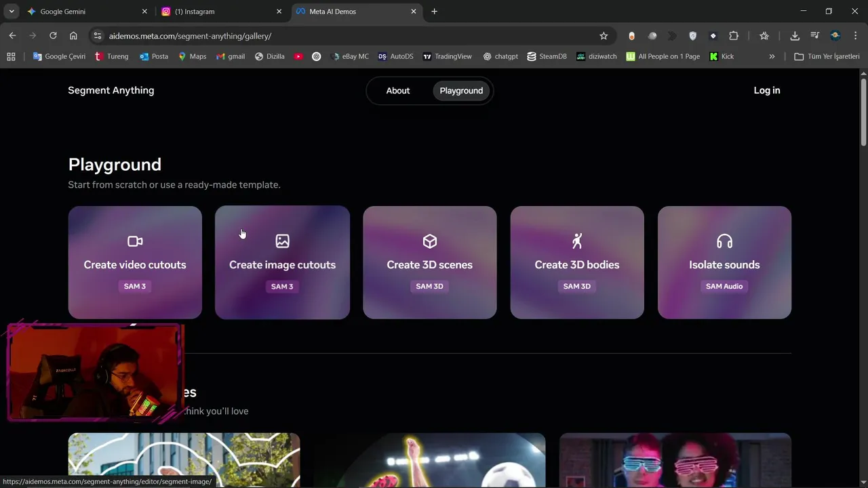The height and width of the screenshot is (488, 868).
Task: Close the Instagram tab
Action: tap(279, 12)
